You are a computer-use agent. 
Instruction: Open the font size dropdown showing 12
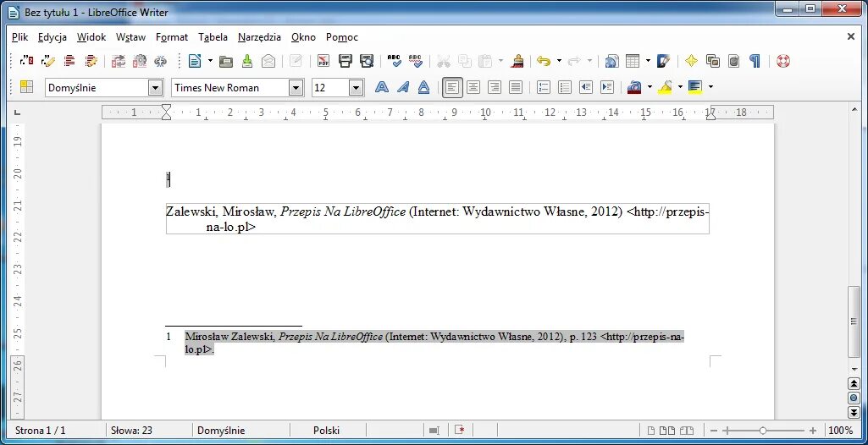[356, 87]
